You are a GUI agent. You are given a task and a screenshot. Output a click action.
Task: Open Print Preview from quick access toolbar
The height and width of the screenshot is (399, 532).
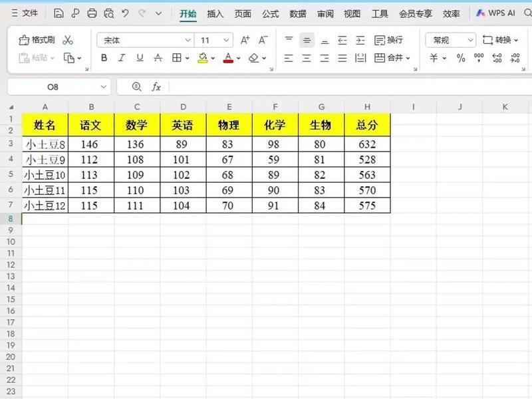[109, 13]
